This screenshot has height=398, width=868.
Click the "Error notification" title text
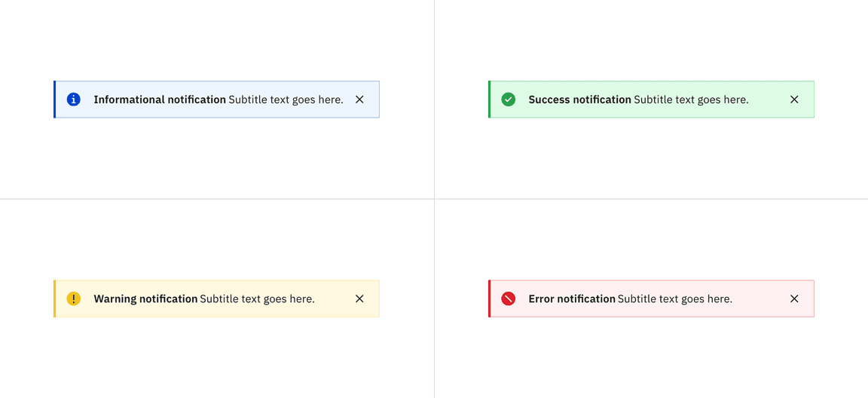click(572, 298)
